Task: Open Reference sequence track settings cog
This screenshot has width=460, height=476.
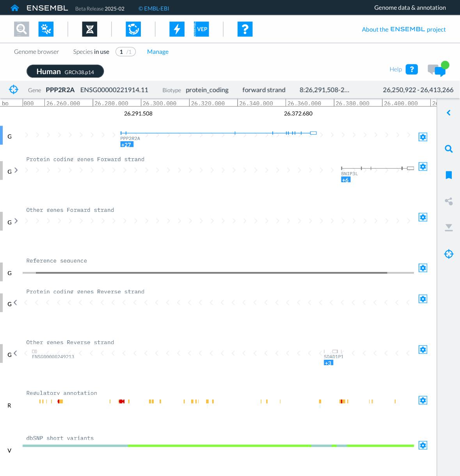Action: [x=423, y=268]
